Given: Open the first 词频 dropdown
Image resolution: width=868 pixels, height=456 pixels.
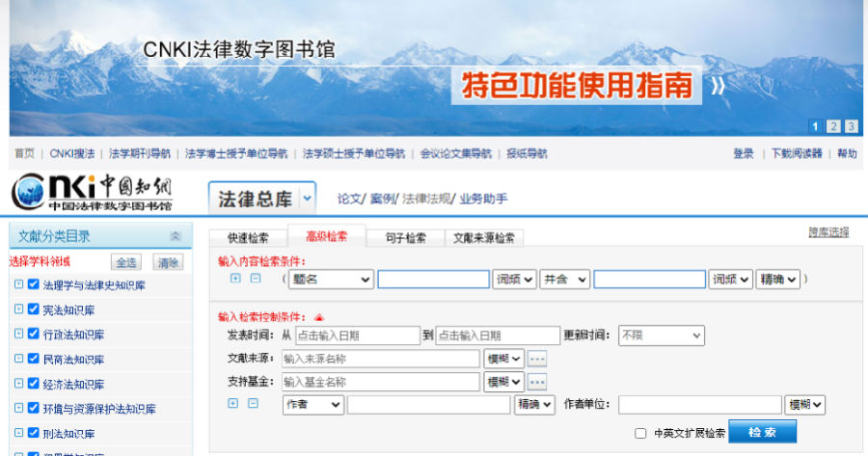Looking at the screenshot, I should pyautogui.click(x=514, y=280).
